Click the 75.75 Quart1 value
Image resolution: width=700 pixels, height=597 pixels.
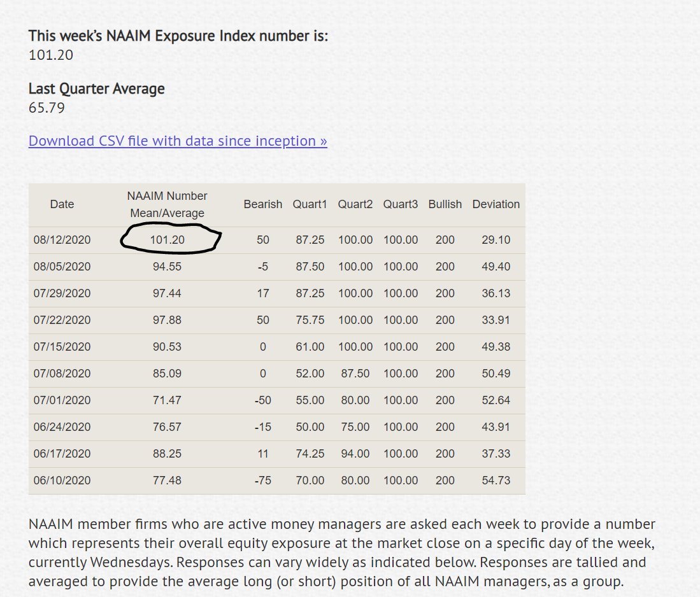[310, 320]
